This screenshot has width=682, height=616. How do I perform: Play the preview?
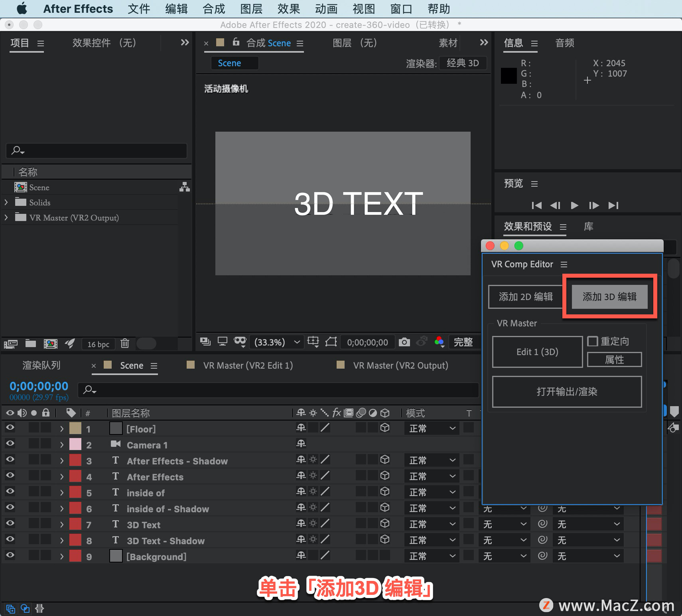click(574, 205)
